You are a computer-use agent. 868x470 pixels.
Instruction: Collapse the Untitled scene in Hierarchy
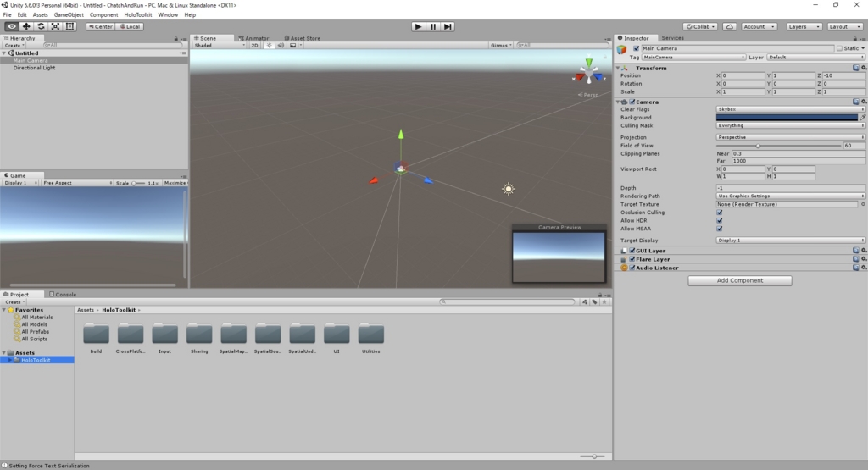(4, 53)
